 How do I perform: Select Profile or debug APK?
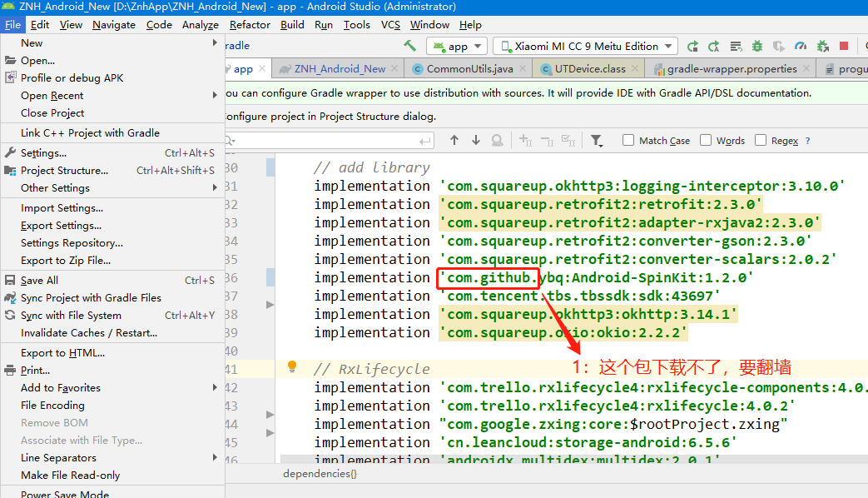[x=113, y=78]
